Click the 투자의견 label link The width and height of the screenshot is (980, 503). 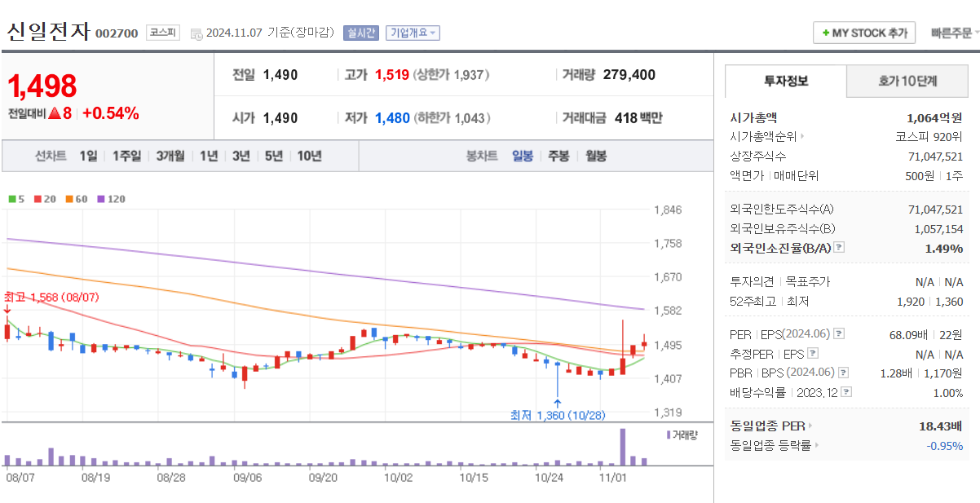(752, 282)
